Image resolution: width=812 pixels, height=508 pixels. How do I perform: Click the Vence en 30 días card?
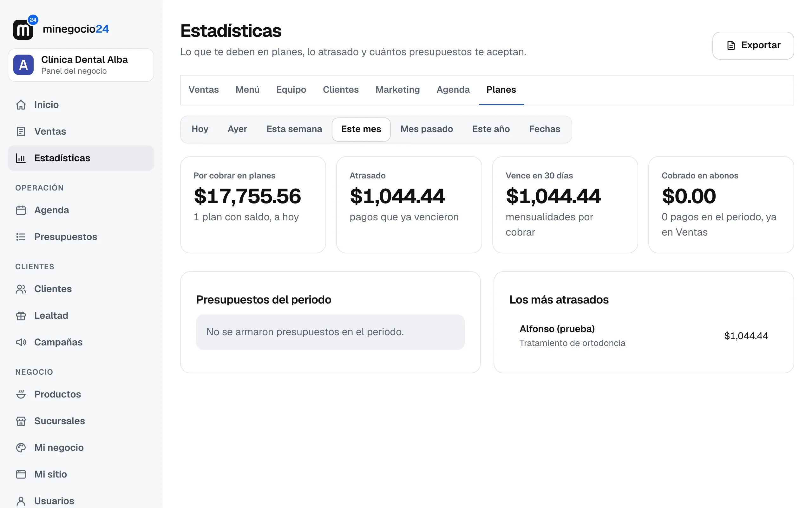565,204
